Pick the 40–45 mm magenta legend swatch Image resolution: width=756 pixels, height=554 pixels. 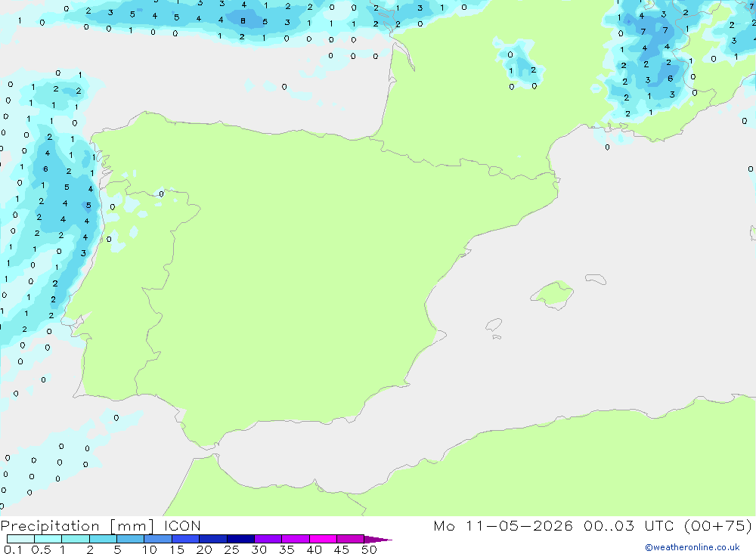pos(323,539)
